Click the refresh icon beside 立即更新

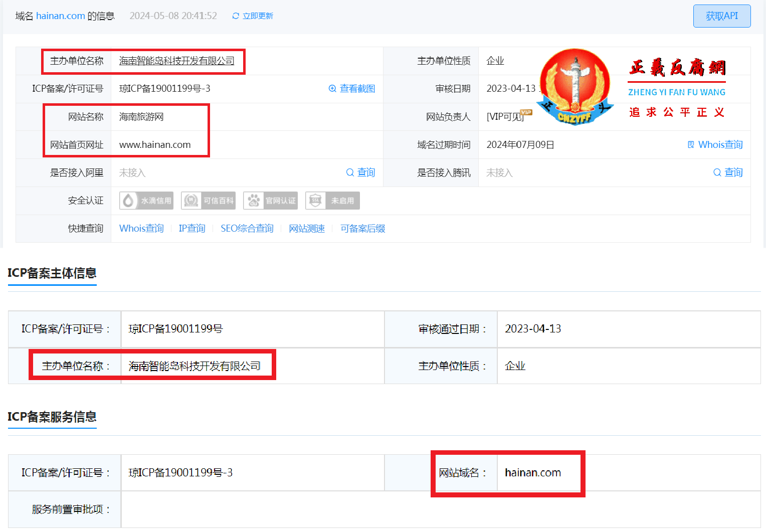point(235,16)
